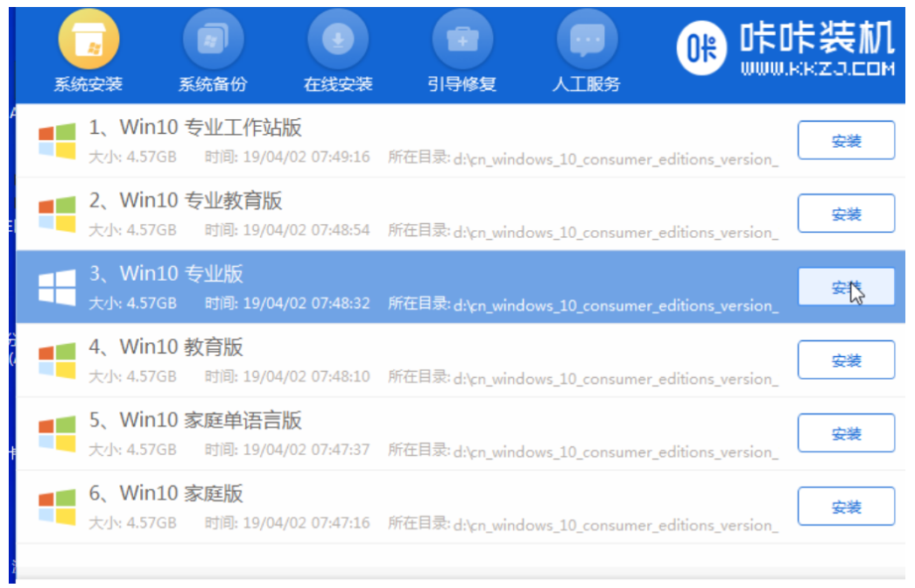
Task: Open the 引导修复 toolbox icon
Action: (462, 40)
